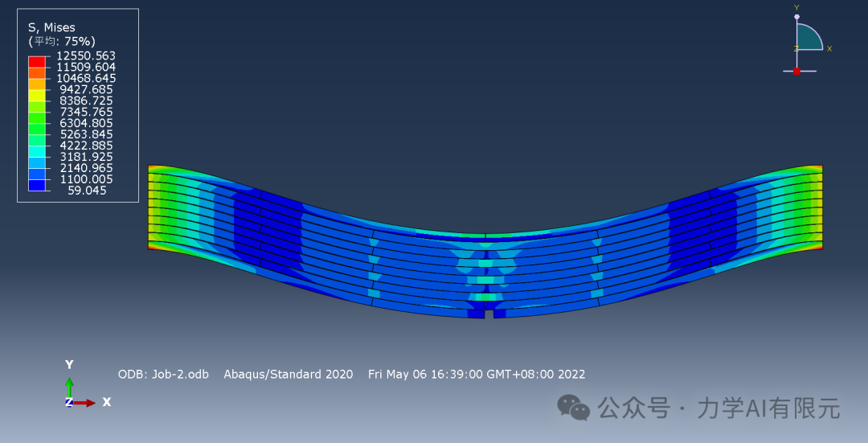Screen dimensions: 868x443
Task: Click the Y axis label on compass widget
Action: pyautogui.click(x=796, y=8)
